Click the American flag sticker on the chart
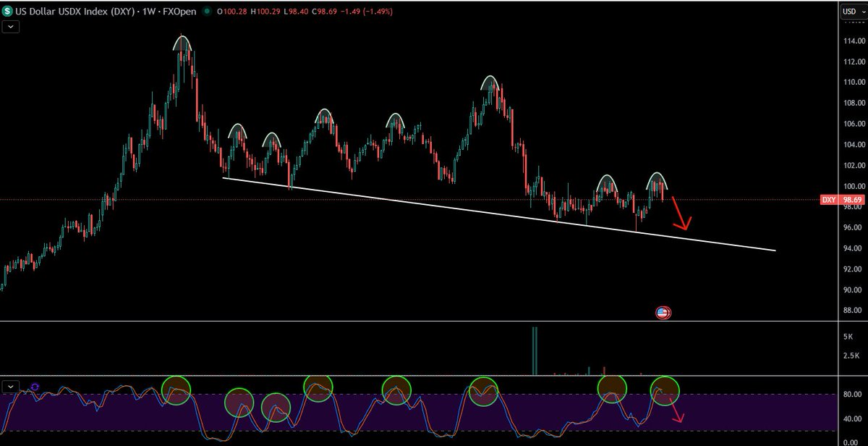The height and width of the screenshot is (446, 868). [x=663, y=313]
